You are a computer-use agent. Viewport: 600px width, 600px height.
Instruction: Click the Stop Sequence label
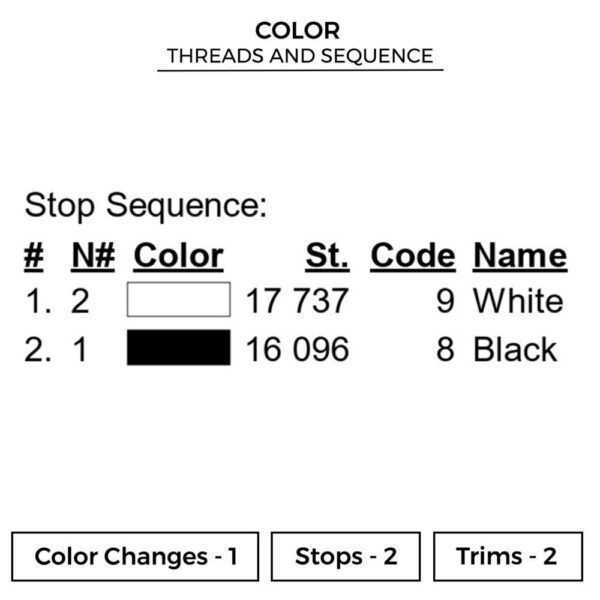(146, 206)
